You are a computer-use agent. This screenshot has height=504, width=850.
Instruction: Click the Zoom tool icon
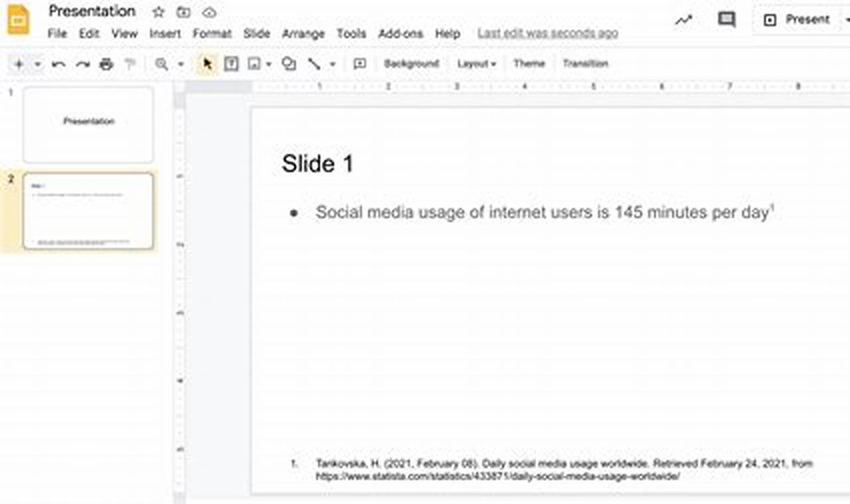click(x=161, y=64)
